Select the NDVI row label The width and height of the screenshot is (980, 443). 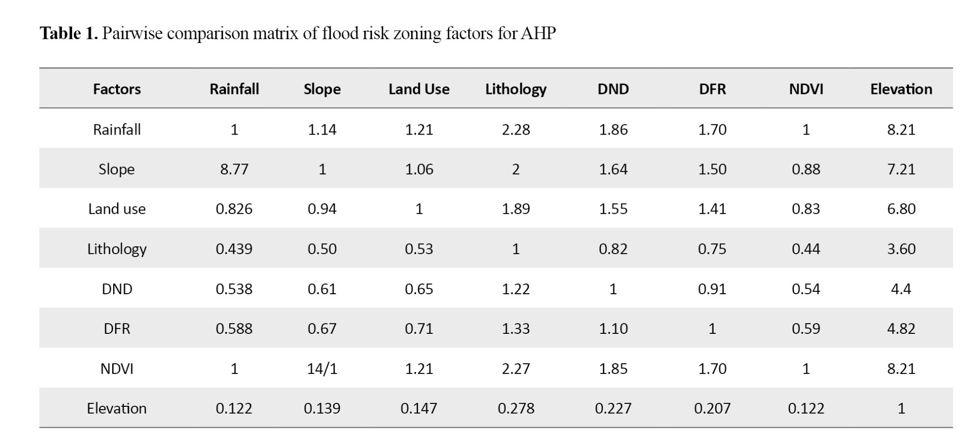[117, 369]
